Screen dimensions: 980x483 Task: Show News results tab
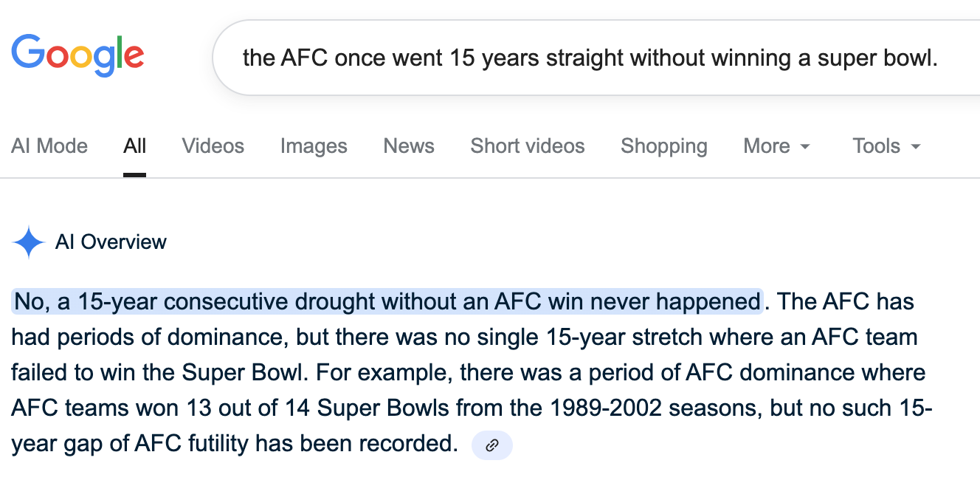click(409, 146)
